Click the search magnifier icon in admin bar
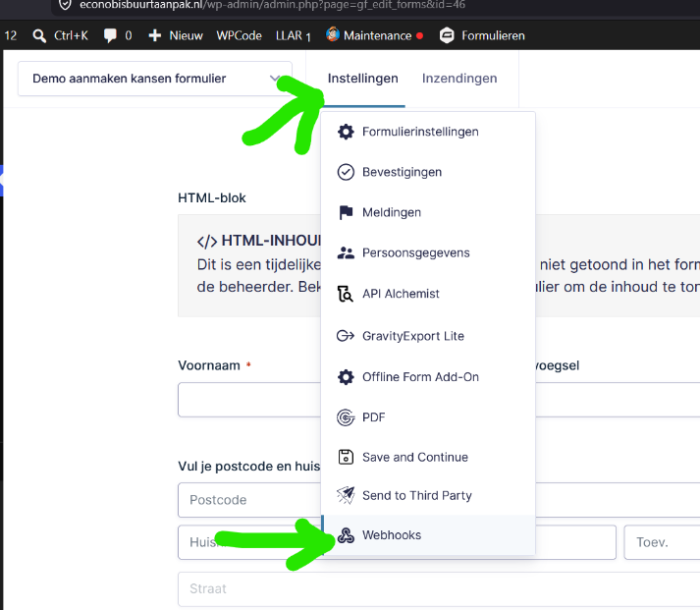This screenshot has height=610, width=700. tap(39, 35)
